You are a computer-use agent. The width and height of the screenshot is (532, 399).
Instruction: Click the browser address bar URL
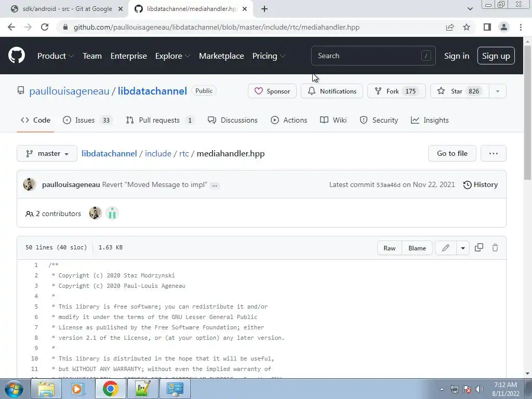[x=217, y=27]
